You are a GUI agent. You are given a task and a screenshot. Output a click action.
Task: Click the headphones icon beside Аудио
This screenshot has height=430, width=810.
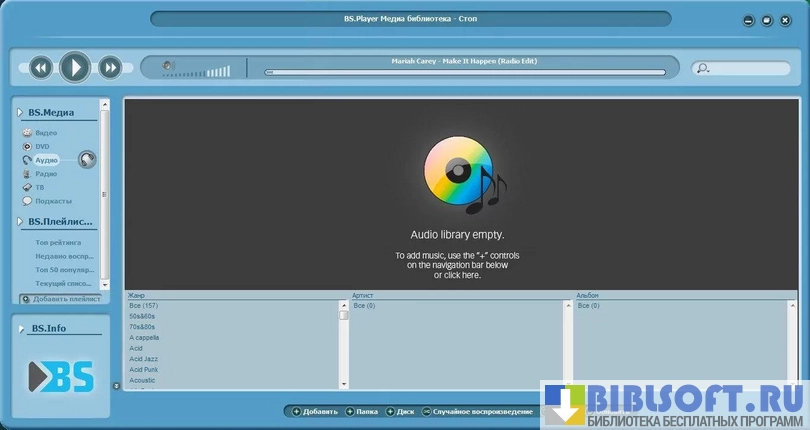[x=87, y=159]
